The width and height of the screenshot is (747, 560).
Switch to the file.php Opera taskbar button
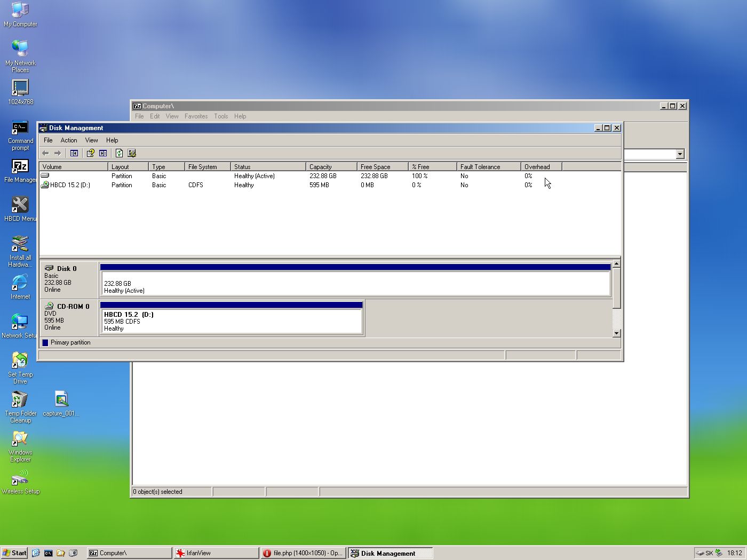pos(304,553)
